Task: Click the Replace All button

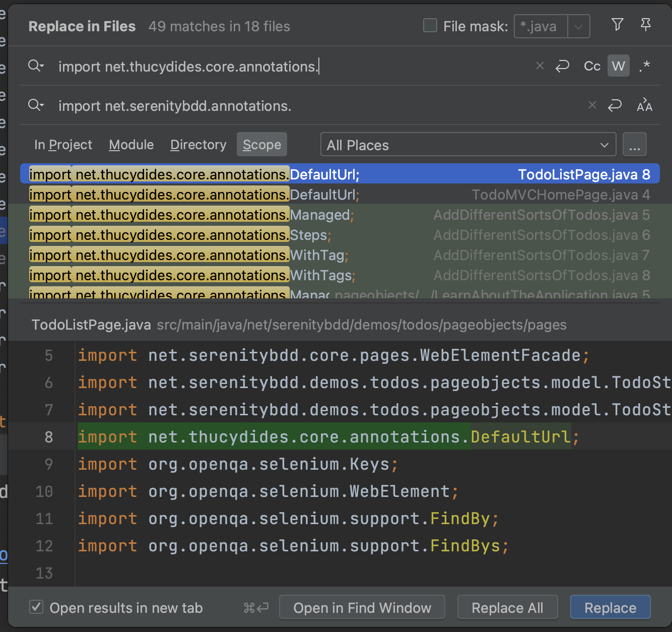Action: (507, 608)
